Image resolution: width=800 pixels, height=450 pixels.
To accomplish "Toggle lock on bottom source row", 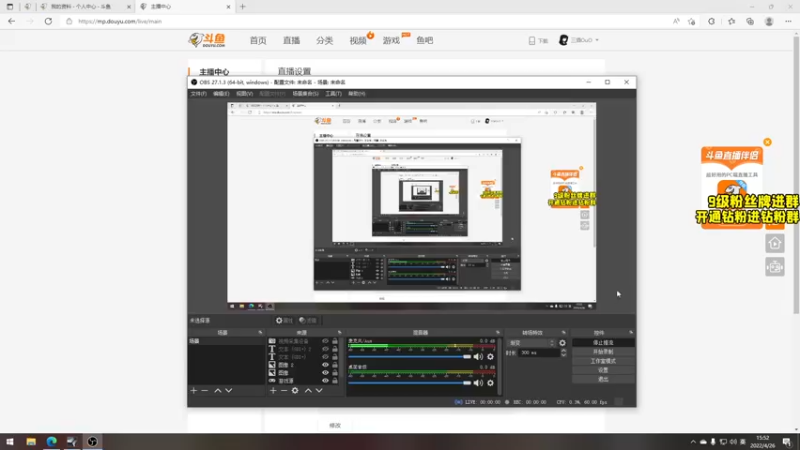I will point(335,381).
